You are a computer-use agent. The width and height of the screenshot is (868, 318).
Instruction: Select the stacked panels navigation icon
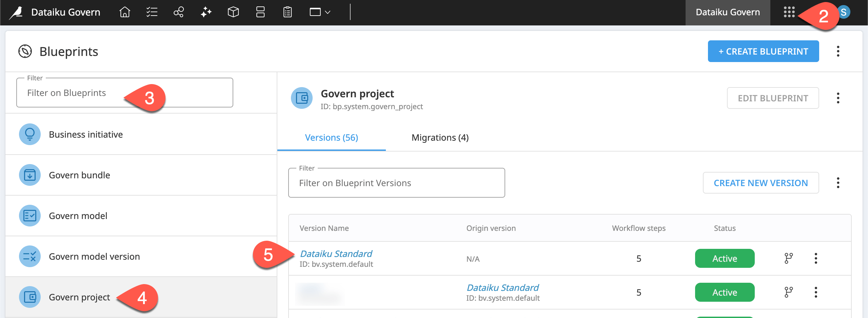click(x=260, y=12)
